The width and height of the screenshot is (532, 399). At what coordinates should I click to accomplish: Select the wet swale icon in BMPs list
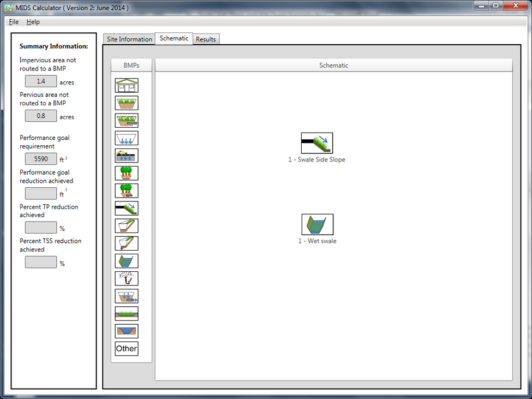pos(127,260)
